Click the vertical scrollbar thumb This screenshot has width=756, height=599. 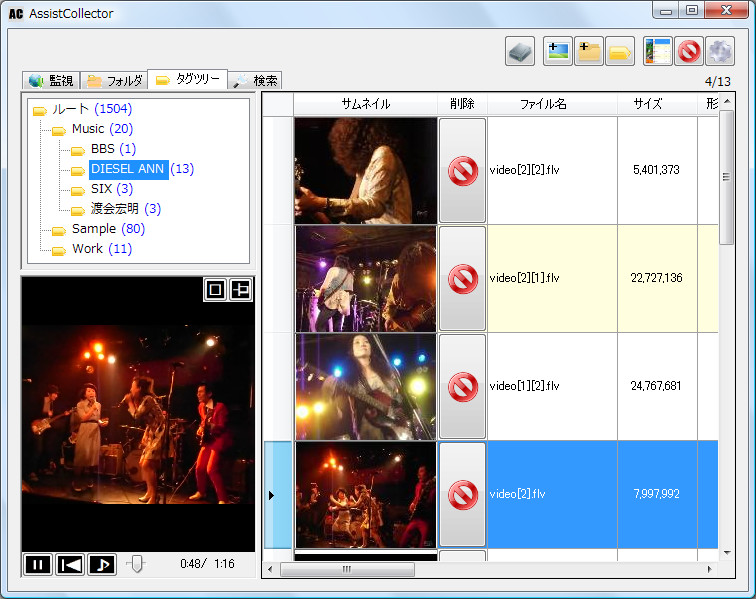tap(727, 177)
